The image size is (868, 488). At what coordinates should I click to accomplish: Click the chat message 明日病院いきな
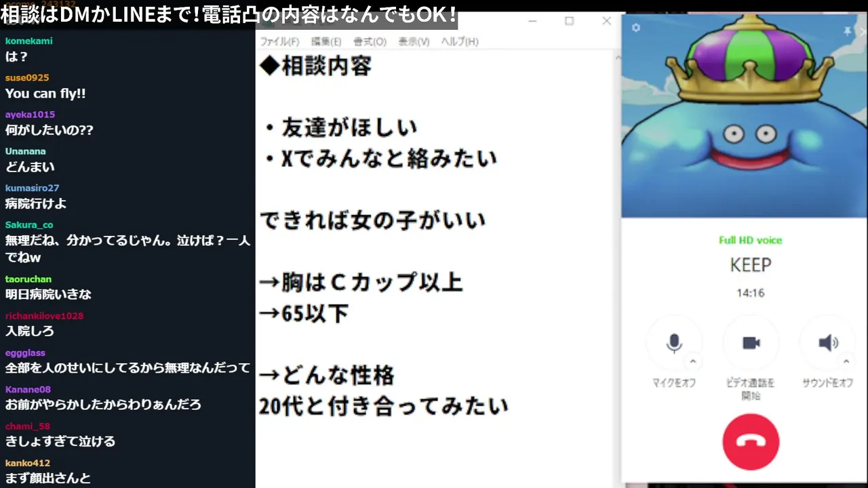(48, 294)
